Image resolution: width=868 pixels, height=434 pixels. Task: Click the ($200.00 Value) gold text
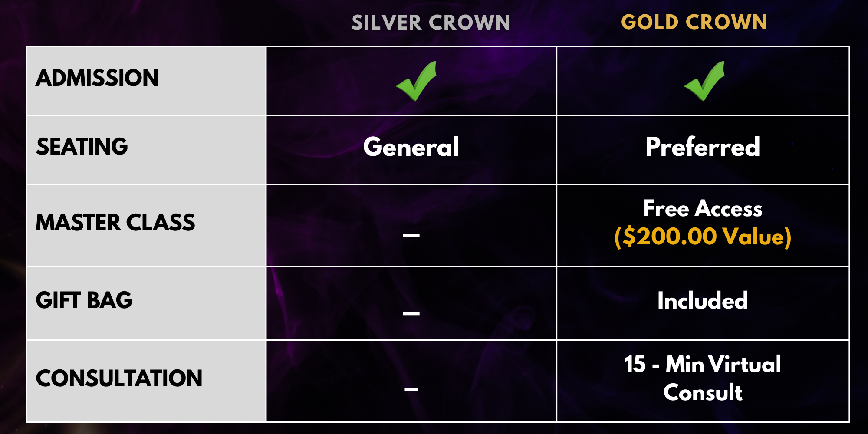click(703, 237)
